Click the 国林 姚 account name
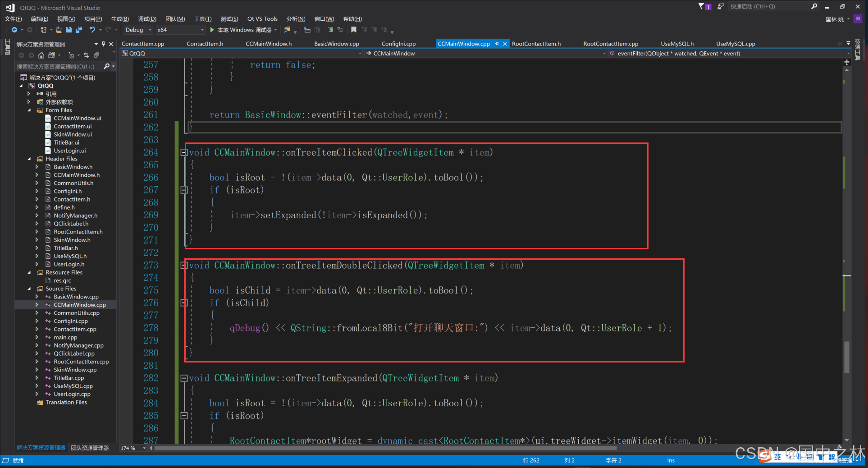The width and height of the screenshot is (868, 468). [835, 19]
